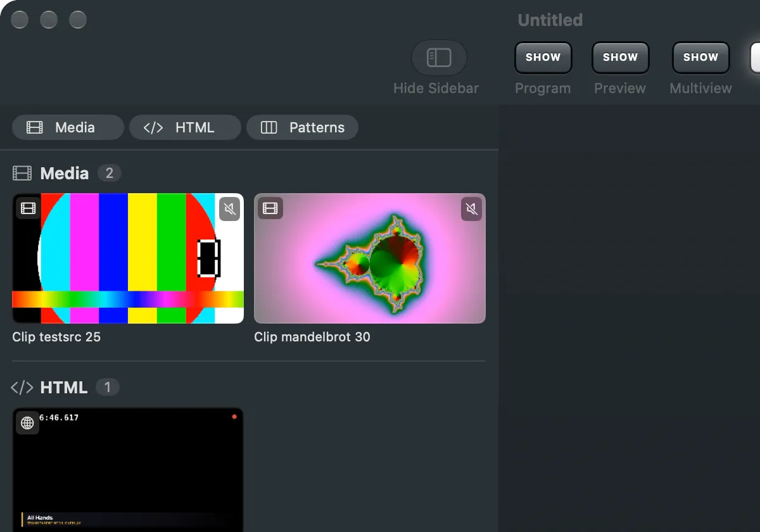This screenshot has width=760, height=532.
Task: Close the window with first traffic-light button
Action: point(20,20)
